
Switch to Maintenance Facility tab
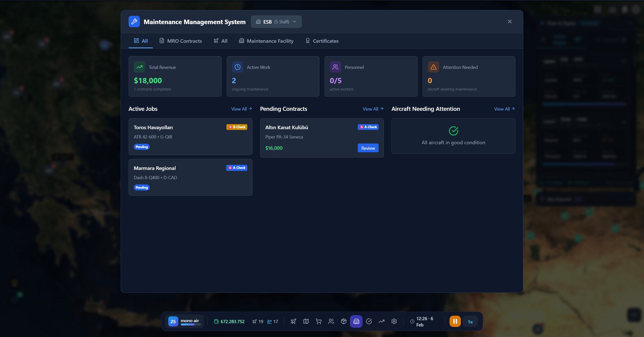click(266, 41)
